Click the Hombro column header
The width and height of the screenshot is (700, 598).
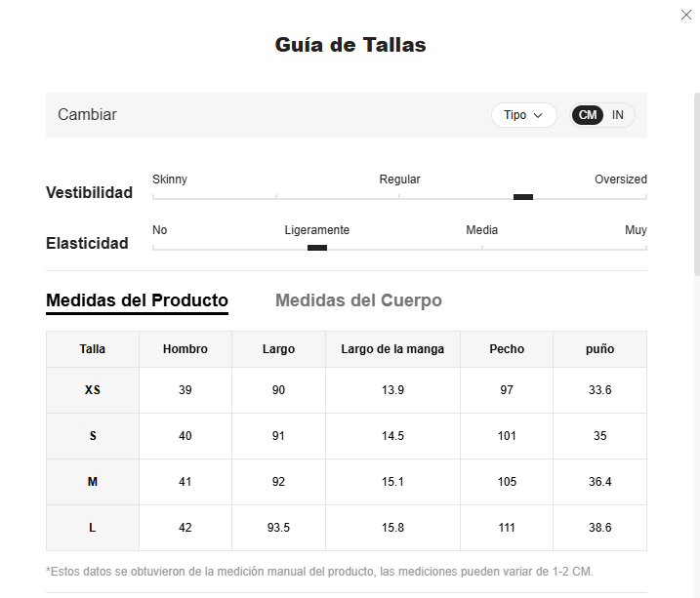(185, 349)
